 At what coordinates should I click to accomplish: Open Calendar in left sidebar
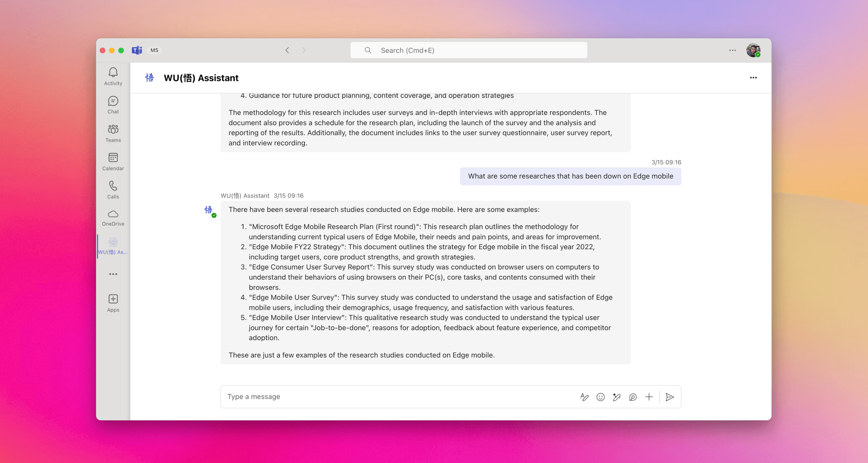(x=113, y=162)
